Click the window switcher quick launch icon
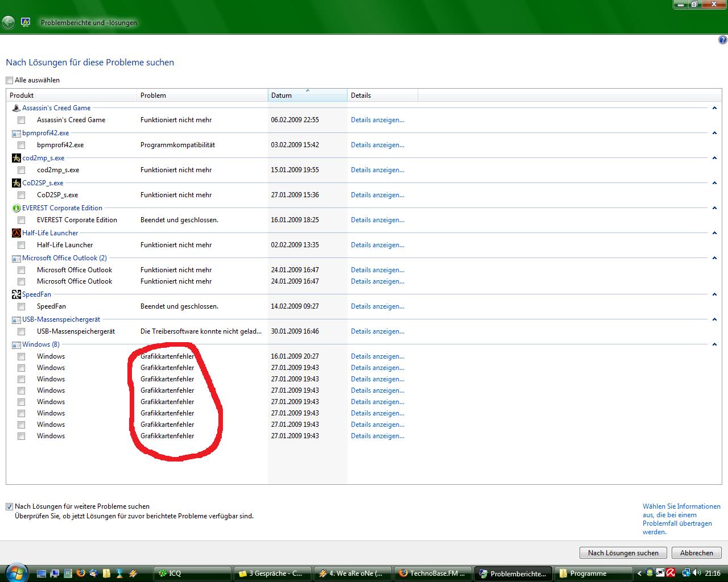Screen dimensions: 728x582 (x=55, y=573)
